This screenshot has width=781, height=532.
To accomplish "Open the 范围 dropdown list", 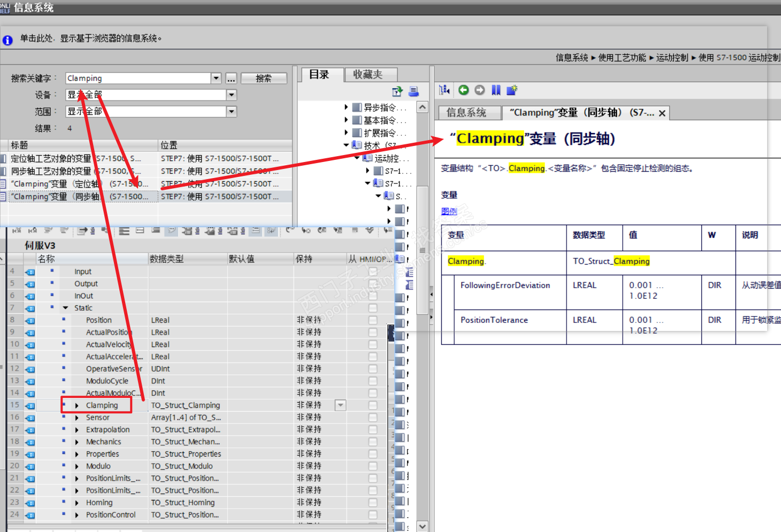I will click(x=232, y=111).
